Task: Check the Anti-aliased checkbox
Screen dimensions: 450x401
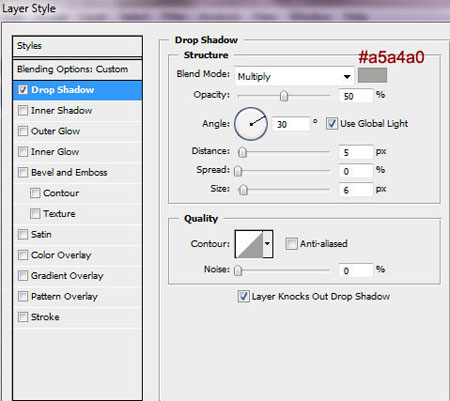Action: coord(291,244)
